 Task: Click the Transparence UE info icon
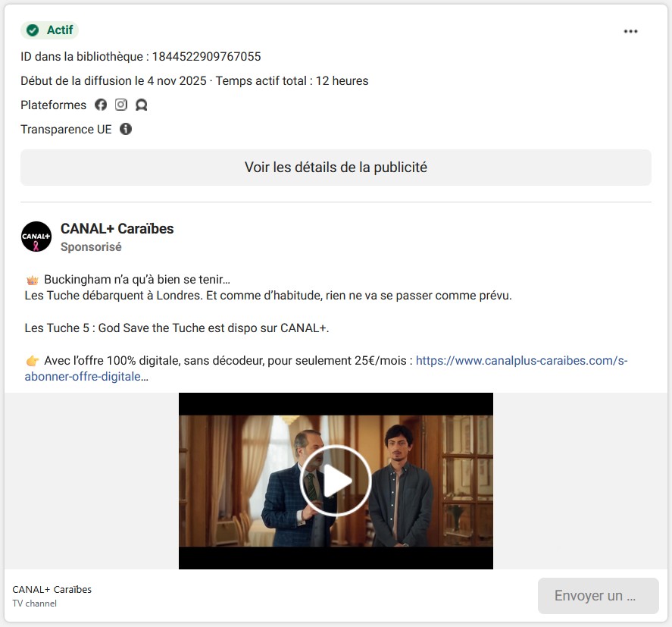pyautogui.click(x=126, y=129)
